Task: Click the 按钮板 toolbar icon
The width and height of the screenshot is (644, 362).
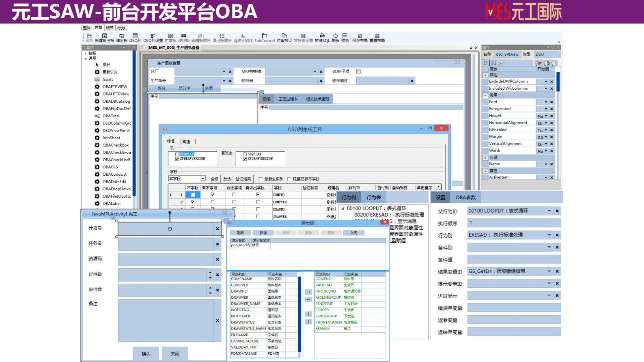Action: [184, 38]
